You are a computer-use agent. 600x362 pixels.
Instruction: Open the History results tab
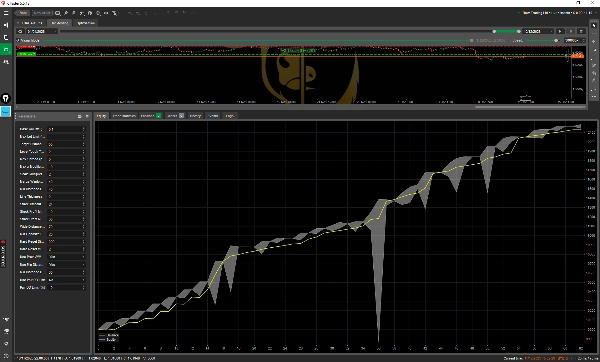click(195, 116)
